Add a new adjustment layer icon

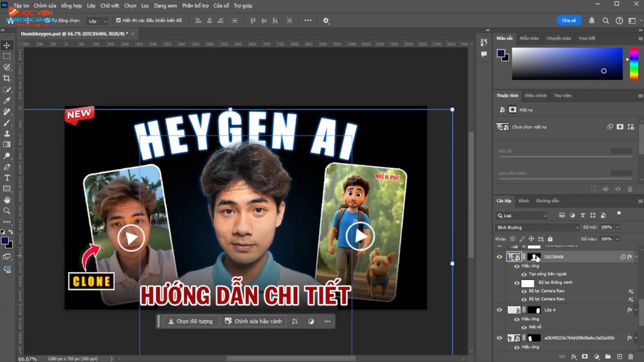click(596, 356)
